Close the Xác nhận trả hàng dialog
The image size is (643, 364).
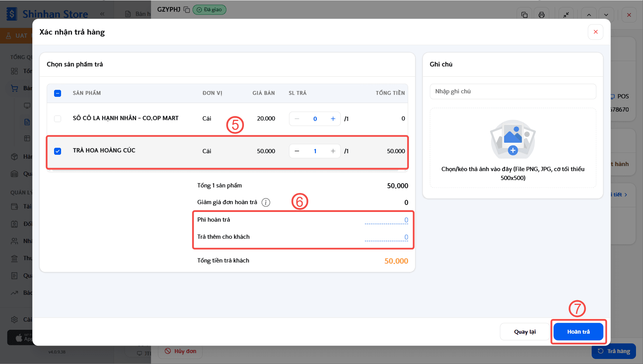coord(595,32)
